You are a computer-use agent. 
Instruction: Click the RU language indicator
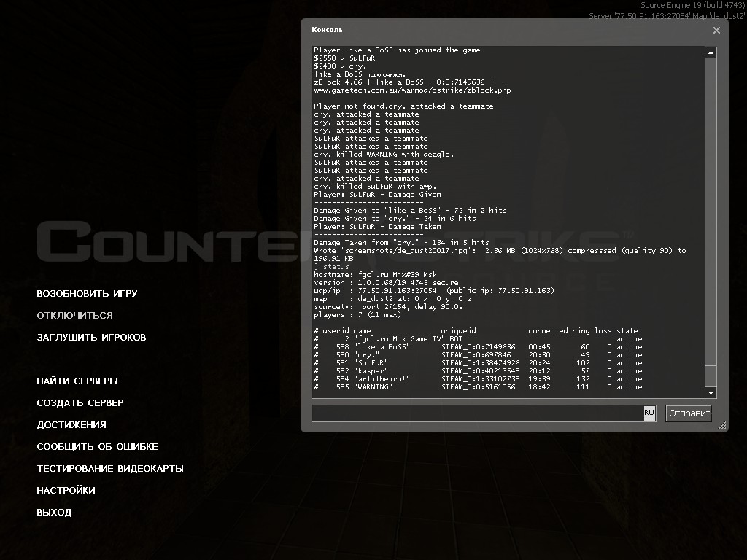(649, 413)
